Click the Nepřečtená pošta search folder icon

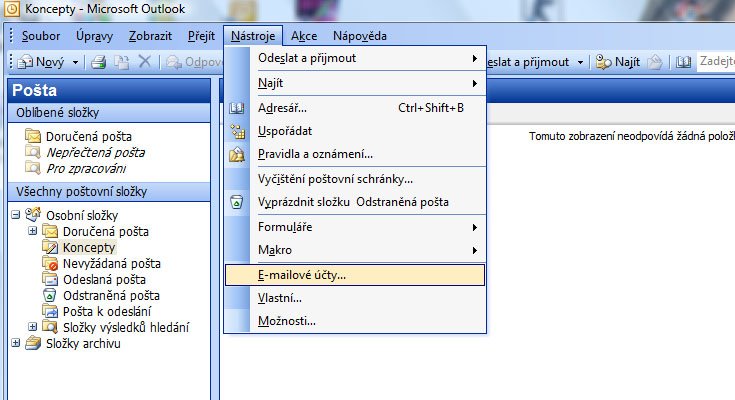click(x=33, y=152)
